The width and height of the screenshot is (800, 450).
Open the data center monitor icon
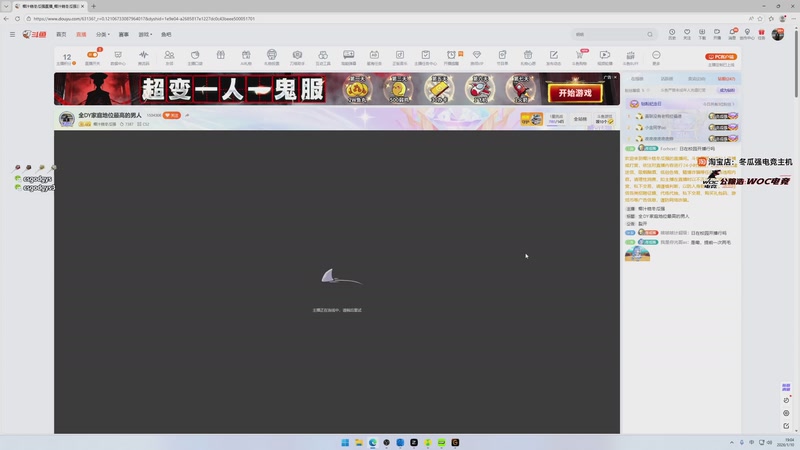[118, 55]
